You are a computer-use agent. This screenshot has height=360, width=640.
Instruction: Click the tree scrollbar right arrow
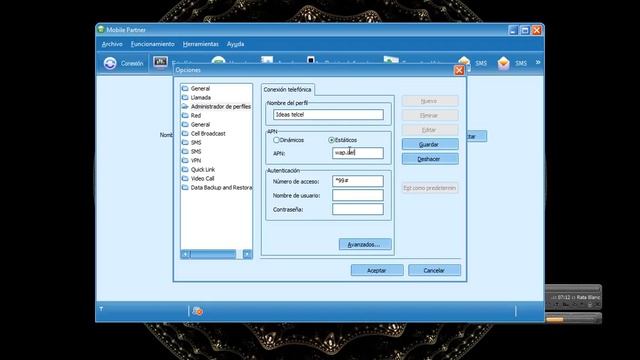point(247,254)
